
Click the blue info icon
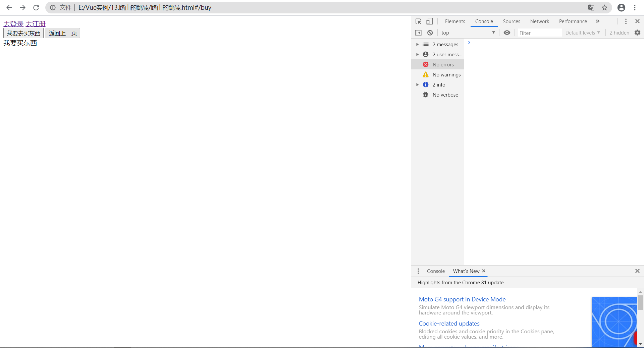pyautogui.click(x=426, y=84)
